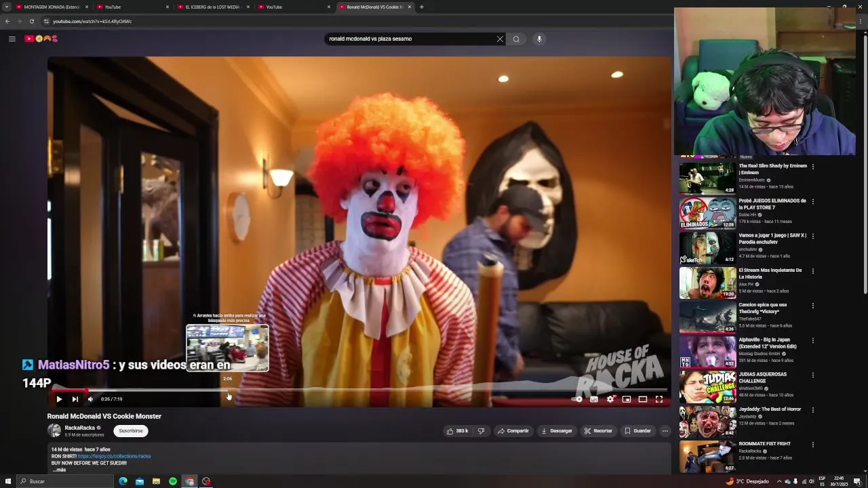868x488 pixels.
Task: Open options for Jaydaddy Best of Horror
Action: tap(813, 410)
